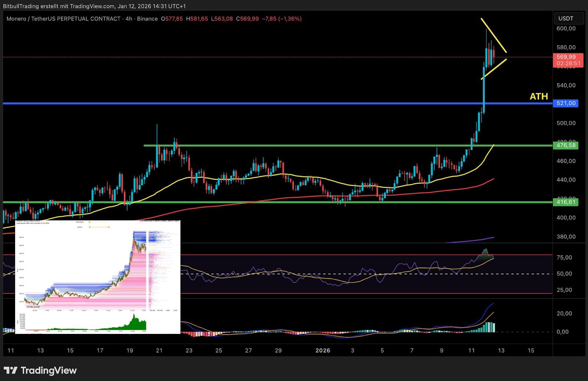Click the BitbullTrading attribution header text
The image size is (588, 381).
(x=94, y=6)
